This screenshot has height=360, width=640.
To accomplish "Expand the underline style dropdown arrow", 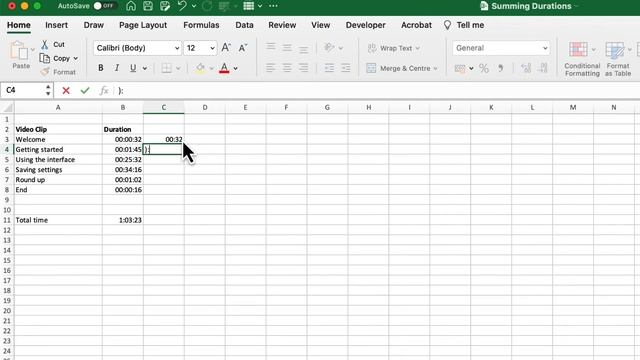I will tap(145, 68).
